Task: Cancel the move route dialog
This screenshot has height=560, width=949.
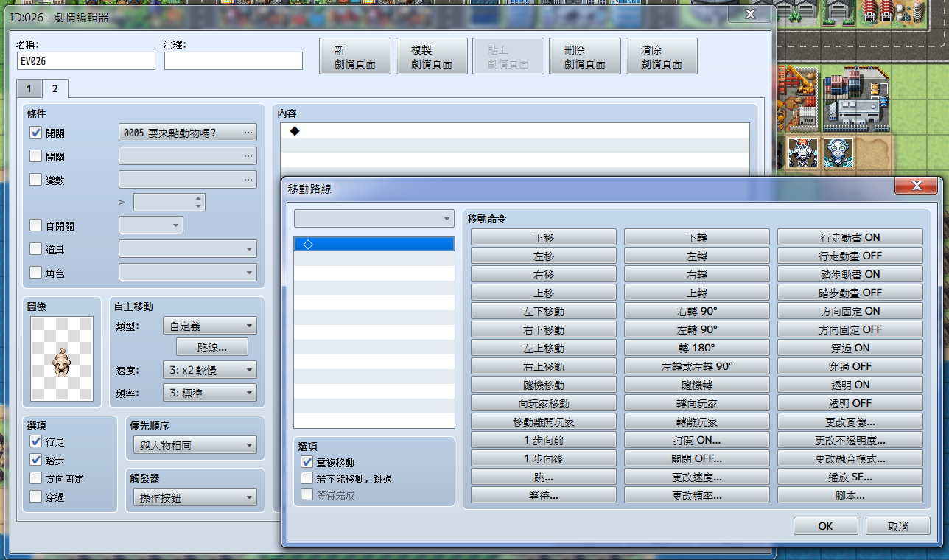Action: [x=898, y=526]
